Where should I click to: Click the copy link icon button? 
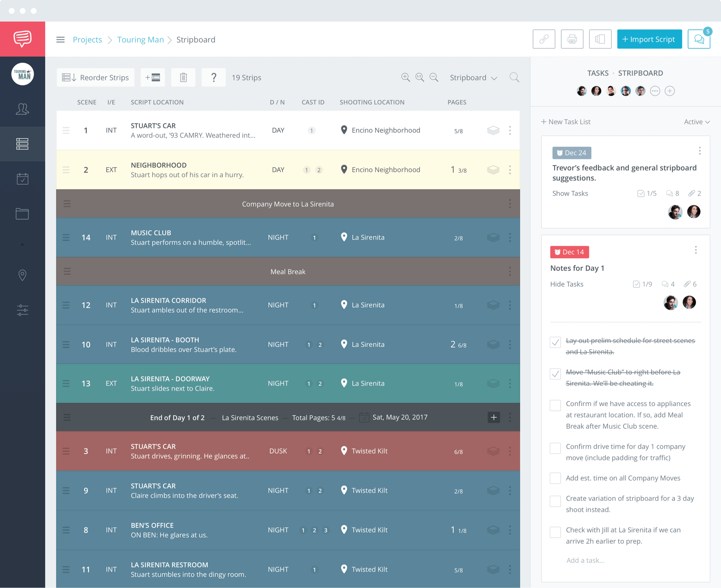(x=544, y=39)
